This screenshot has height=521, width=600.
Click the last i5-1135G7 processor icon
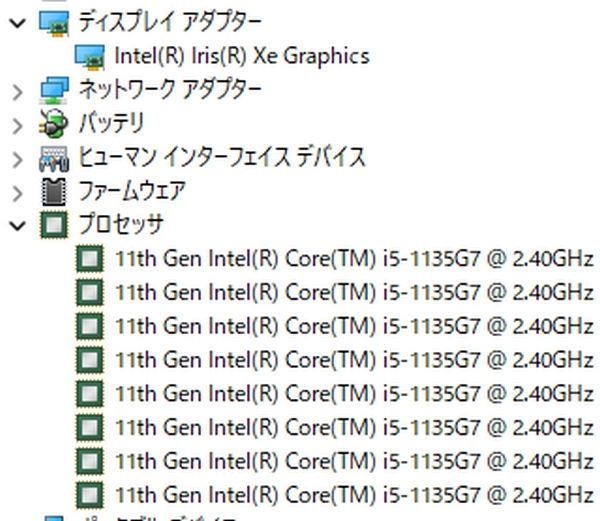(x=90, y=495)
